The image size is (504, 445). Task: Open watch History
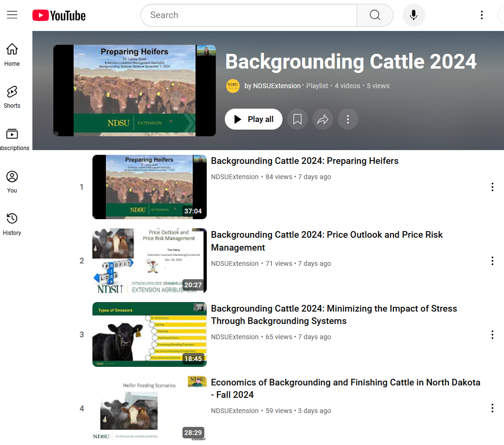pyautogui.click(x=12, y=224)
